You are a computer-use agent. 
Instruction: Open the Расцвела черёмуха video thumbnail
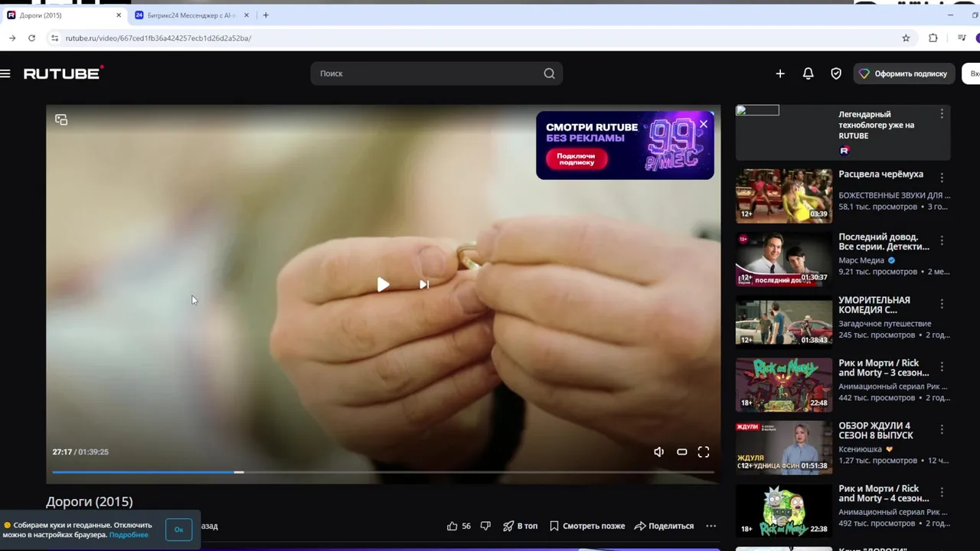pos(784,196)
